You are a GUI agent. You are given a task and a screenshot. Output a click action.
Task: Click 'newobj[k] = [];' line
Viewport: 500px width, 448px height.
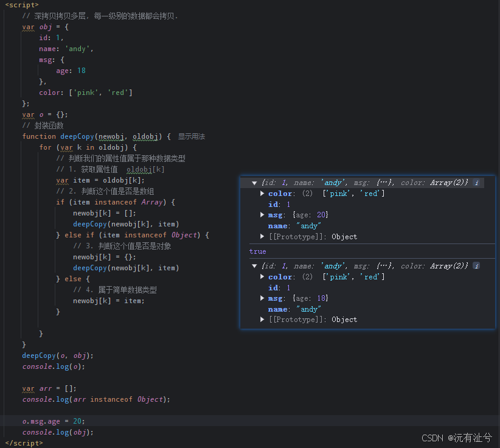(x=105, y=213)
